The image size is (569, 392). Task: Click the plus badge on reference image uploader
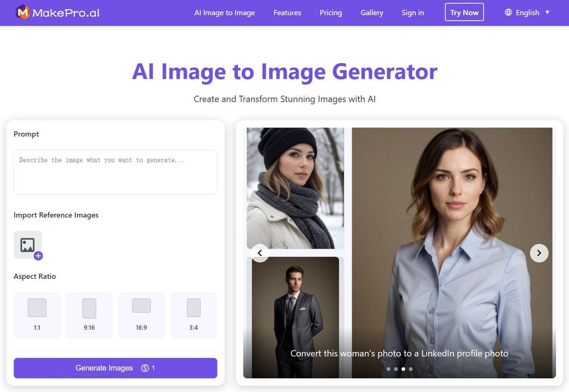[x=38, y=257]
